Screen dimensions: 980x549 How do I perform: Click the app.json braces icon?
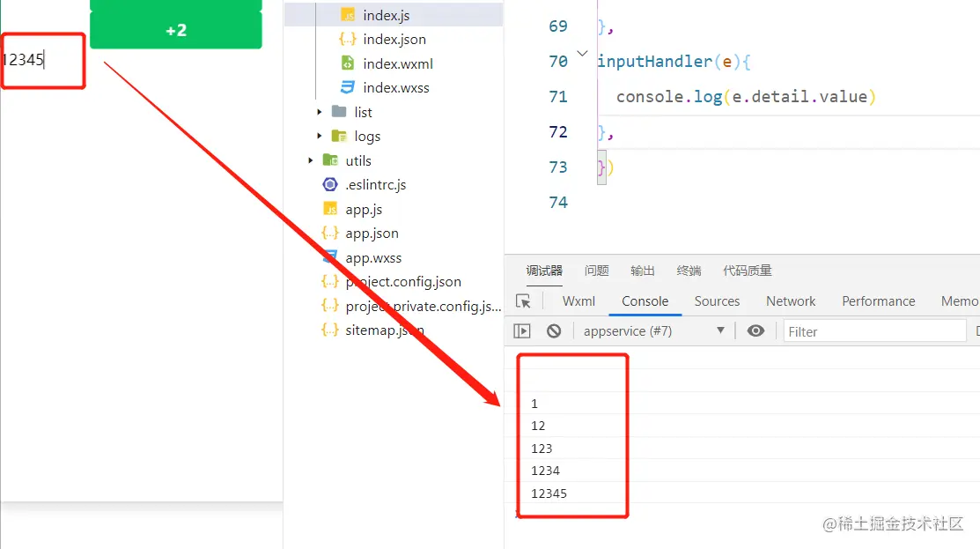point(330,234)
